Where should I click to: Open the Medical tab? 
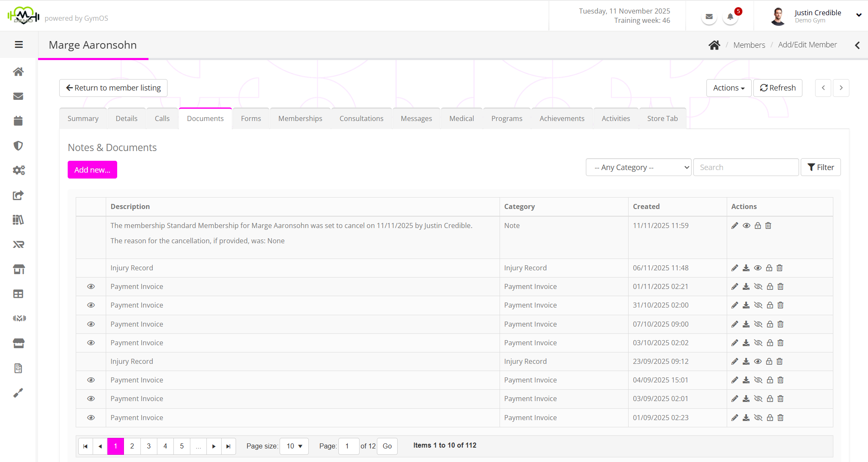[461, 119]
